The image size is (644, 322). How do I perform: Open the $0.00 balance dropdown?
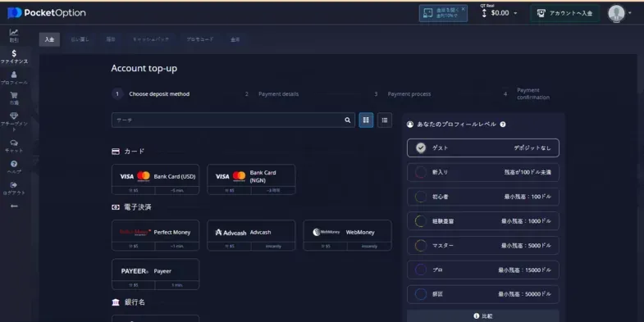(505, 13)
